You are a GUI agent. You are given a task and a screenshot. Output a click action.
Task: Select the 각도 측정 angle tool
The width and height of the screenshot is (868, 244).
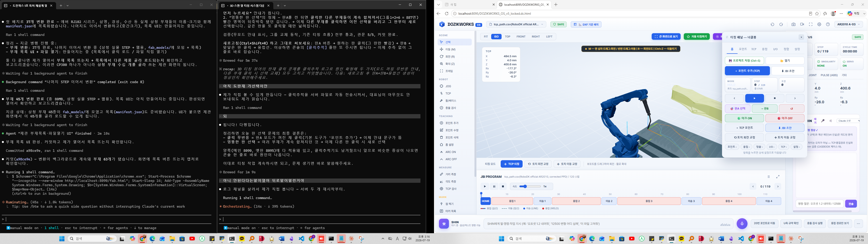point(455,182)
